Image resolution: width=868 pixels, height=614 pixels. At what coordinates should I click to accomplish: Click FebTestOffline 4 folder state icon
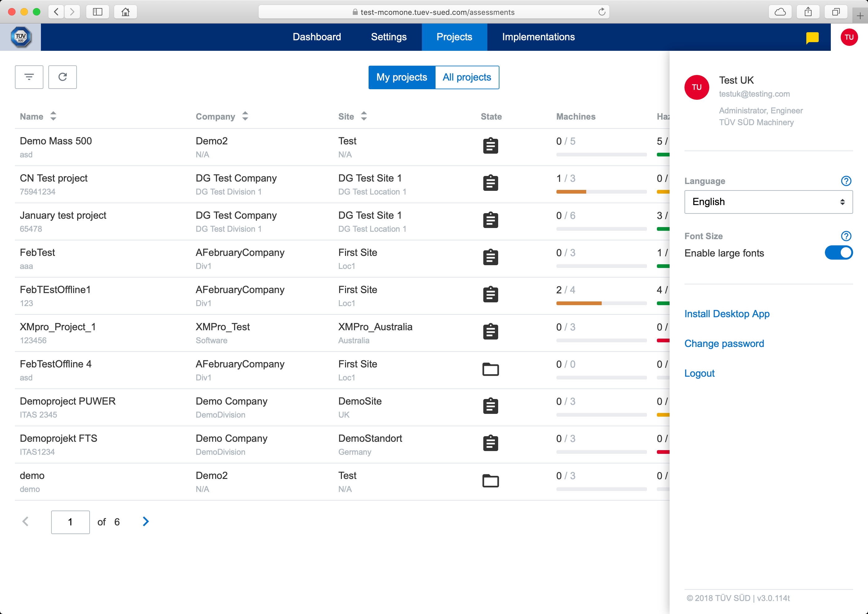point(490,369)
